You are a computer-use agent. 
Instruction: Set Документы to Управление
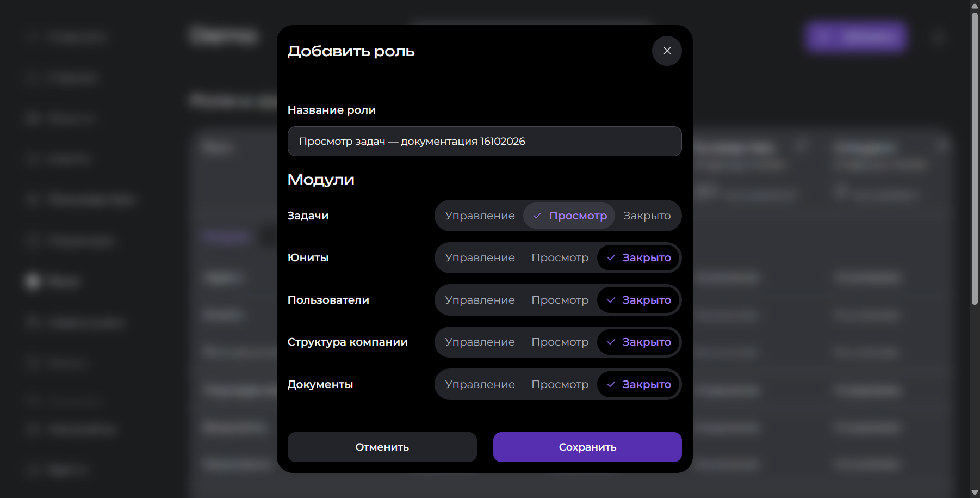[x=480, y=384]
